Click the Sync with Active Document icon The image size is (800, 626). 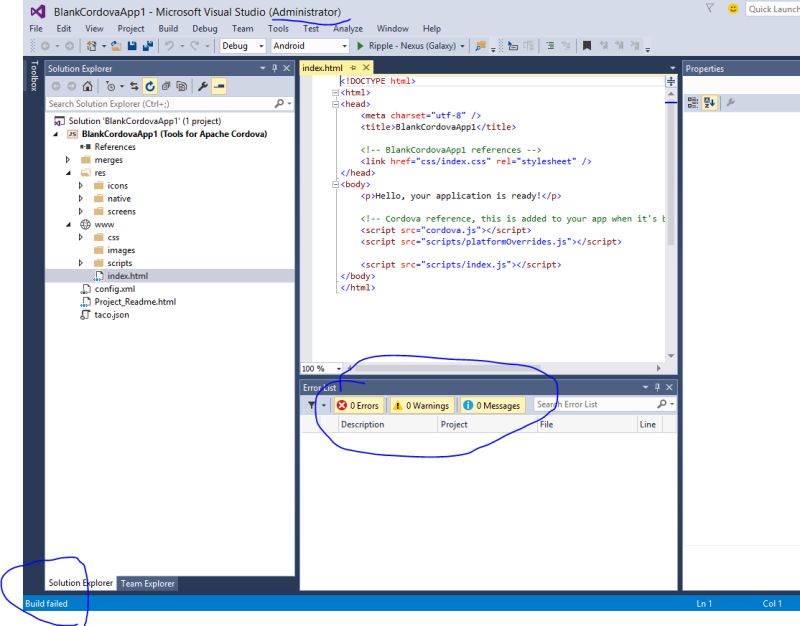click(133, 86)
